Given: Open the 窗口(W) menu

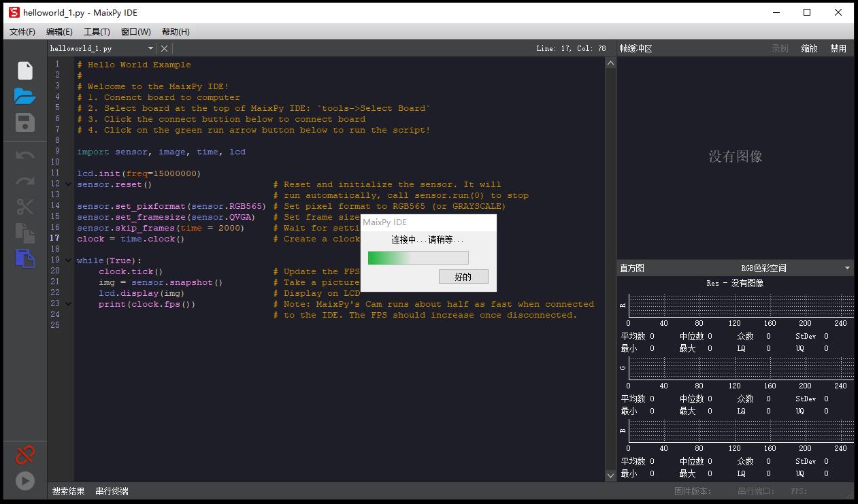Looking at the screenshot, I should [x=135, y=32].
